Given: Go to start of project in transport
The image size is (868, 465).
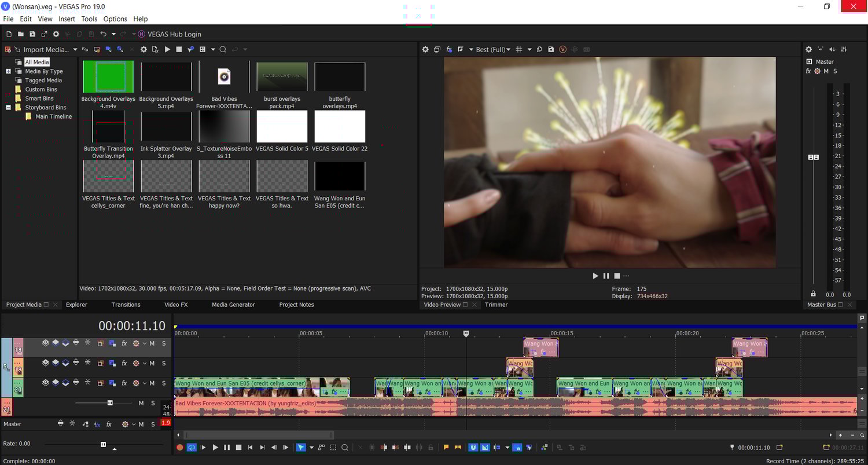Looking at the screenshot, I should pos(250,448).
